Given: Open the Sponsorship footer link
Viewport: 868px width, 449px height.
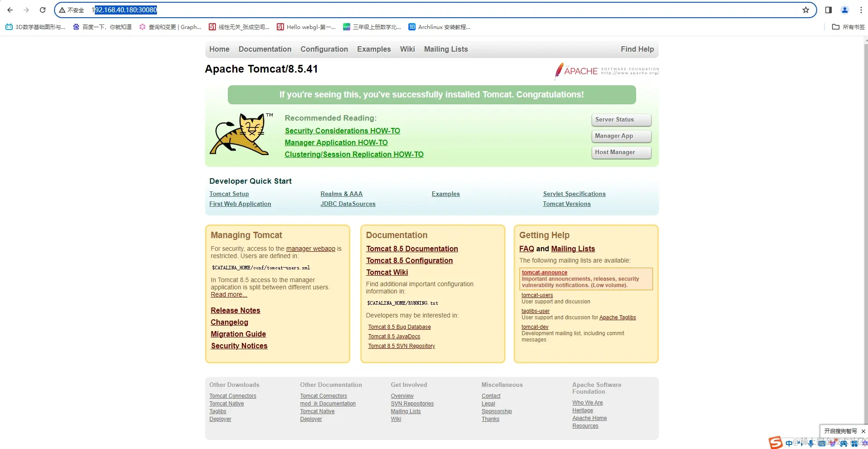Looking at the screenshot, I should (496, 411).
